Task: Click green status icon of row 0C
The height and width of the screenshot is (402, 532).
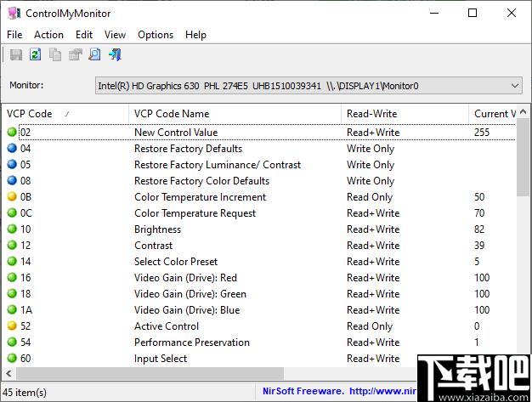Action: 12,212
